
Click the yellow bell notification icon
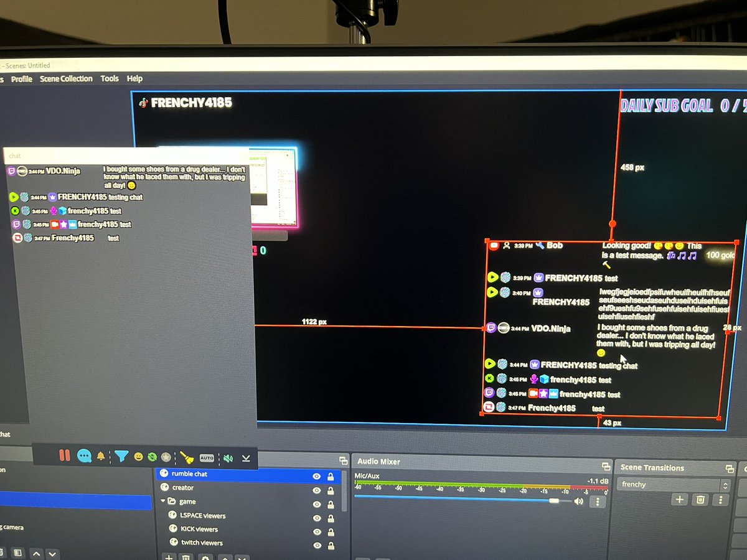101,456
